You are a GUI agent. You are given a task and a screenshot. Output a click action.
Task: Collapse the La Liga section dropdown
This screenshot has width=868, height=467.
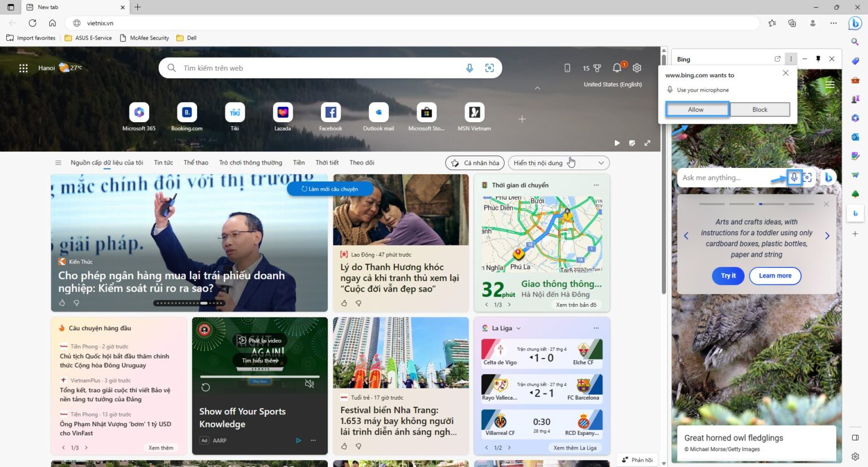518,328
